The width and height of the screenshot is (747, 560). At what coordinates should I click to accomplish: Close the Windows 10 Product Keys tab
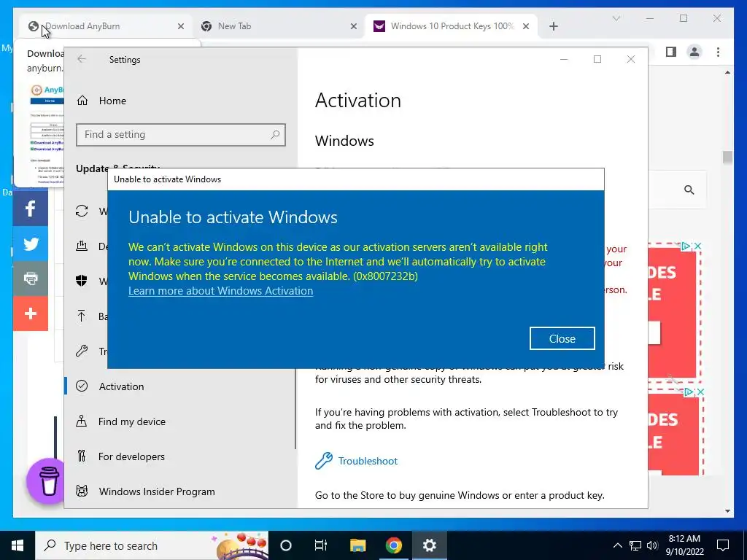[526, 26]
